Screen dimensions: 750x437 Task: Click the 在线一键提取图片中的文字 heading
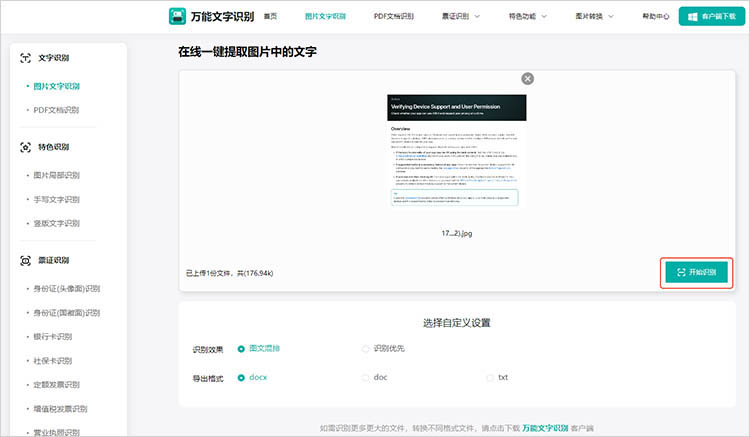point(247,52)
